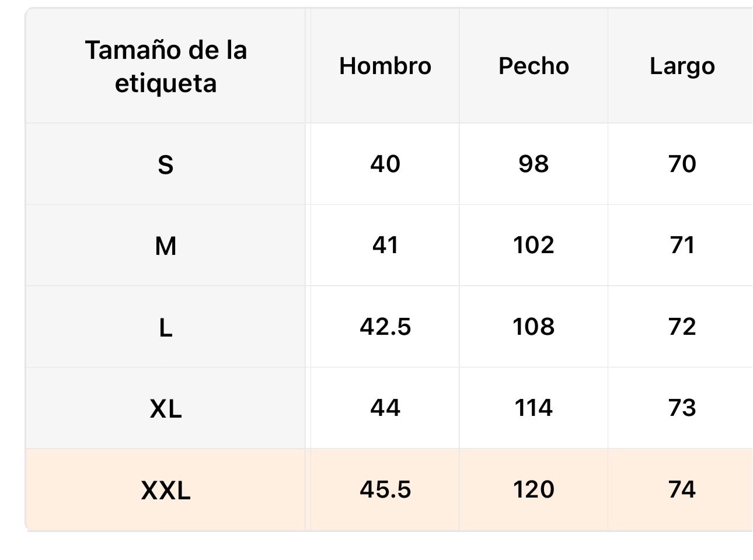Screen dimensions: 753x560
Task: Select the Hombro column header
Action: tap(385, 66)
